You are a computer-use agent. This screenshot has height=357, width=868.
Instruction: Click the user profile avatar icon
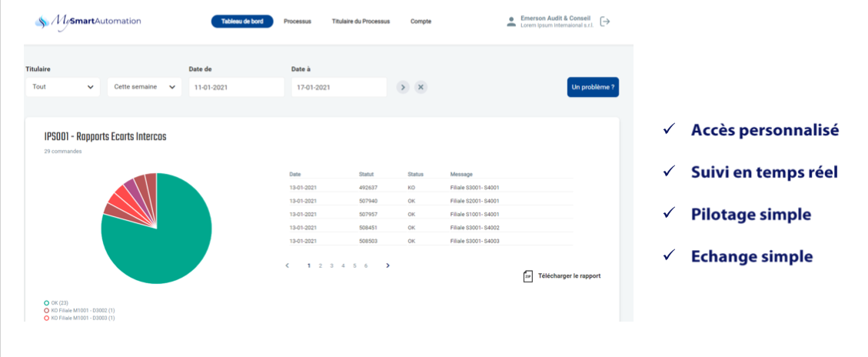(x=511, y=22)
